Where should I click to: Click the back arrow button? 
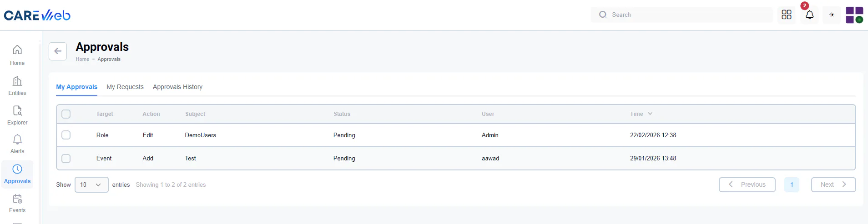pos(58,51)
